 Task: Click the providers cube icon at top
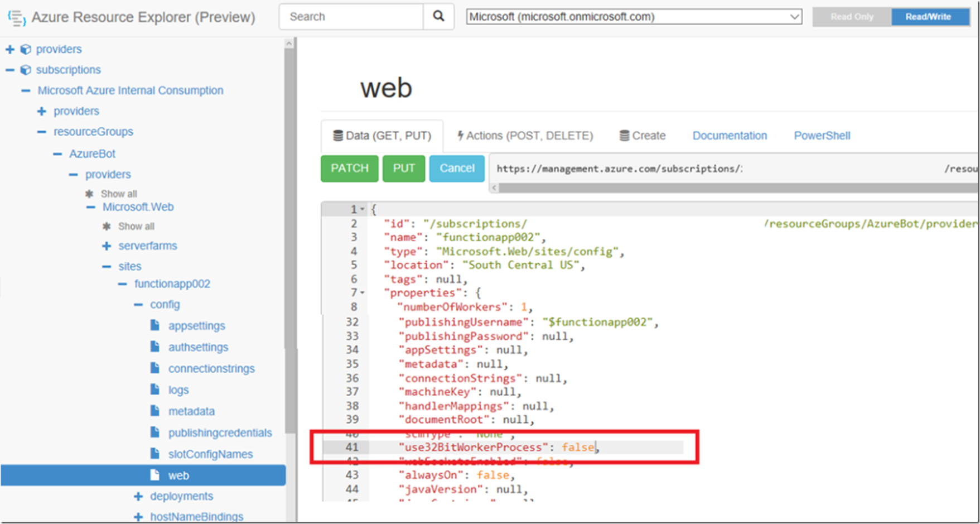point(26,49)
